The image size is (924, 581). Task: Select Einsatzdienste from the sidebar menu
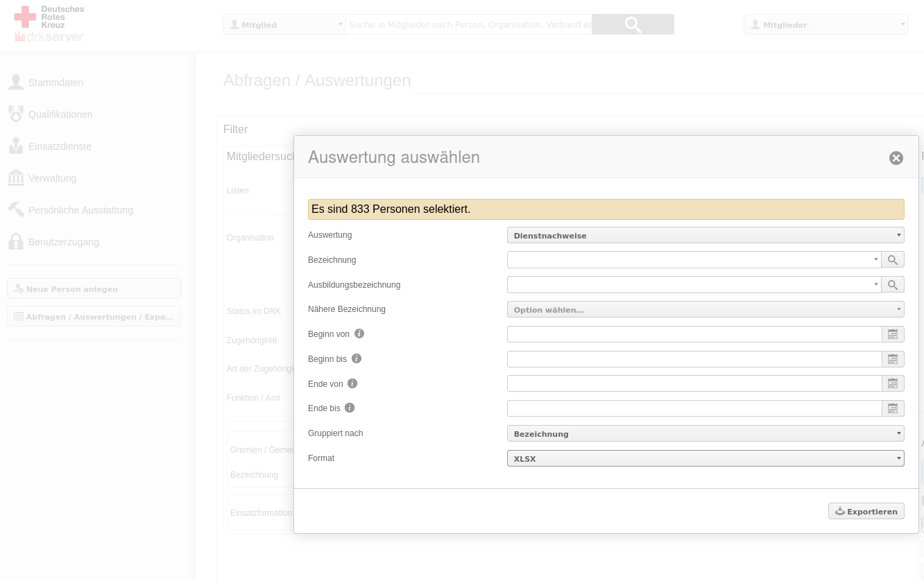tap(60, 146)
